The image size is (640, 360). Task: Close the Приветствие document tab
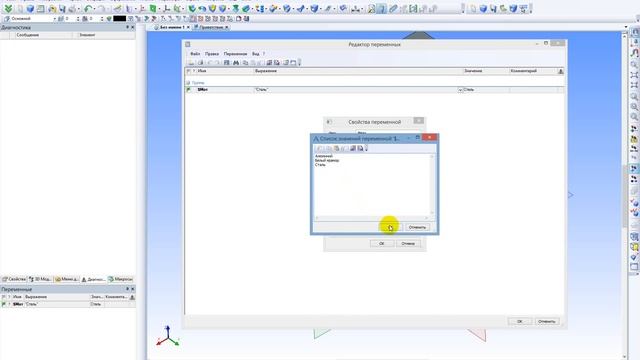coord(227,27)
